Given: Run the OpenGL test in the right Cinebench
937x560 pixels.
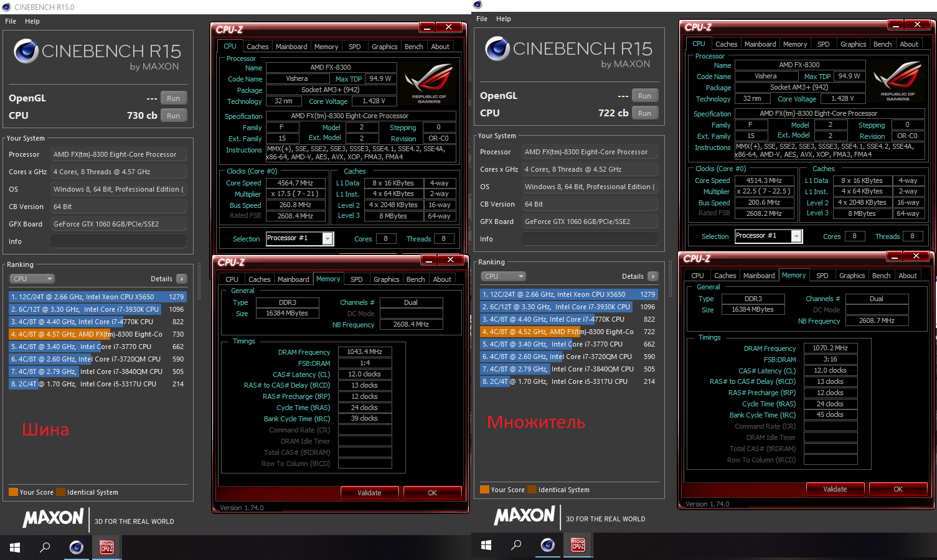Looking at the screenshot, I should tap(644, 96).
